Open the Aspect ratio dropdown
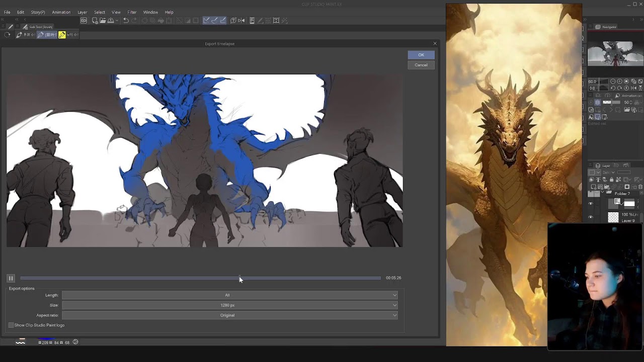The width and height of the screenshot is (644, 362). (229, 315)
